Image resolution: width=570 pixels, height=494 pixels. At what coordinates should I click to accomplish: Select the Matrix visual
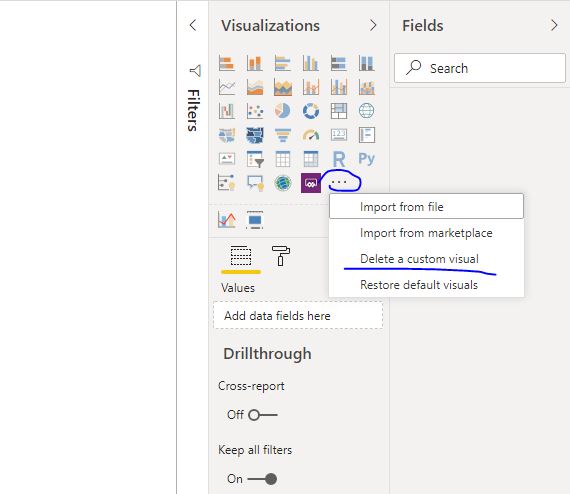point(310,159)
